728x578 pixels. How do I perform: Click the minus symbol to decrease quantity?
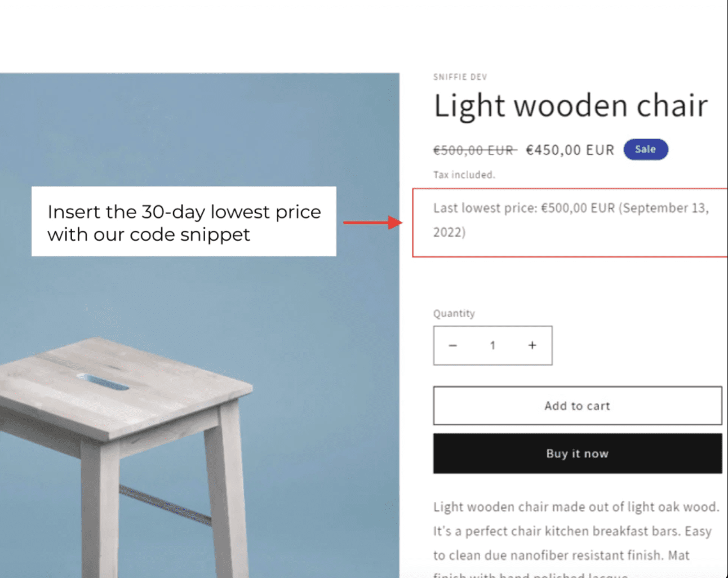tap(453, 345)
